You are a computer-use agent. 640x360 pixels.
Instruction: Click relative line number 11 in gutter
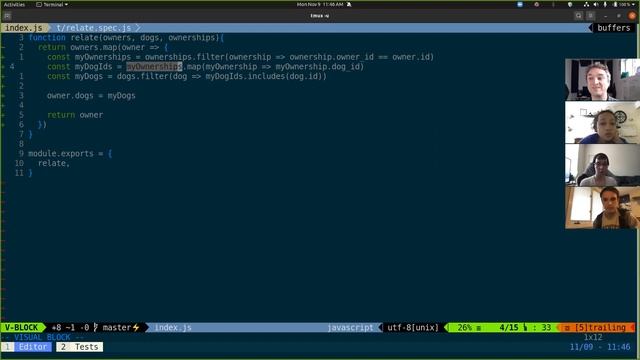[19, 173]
